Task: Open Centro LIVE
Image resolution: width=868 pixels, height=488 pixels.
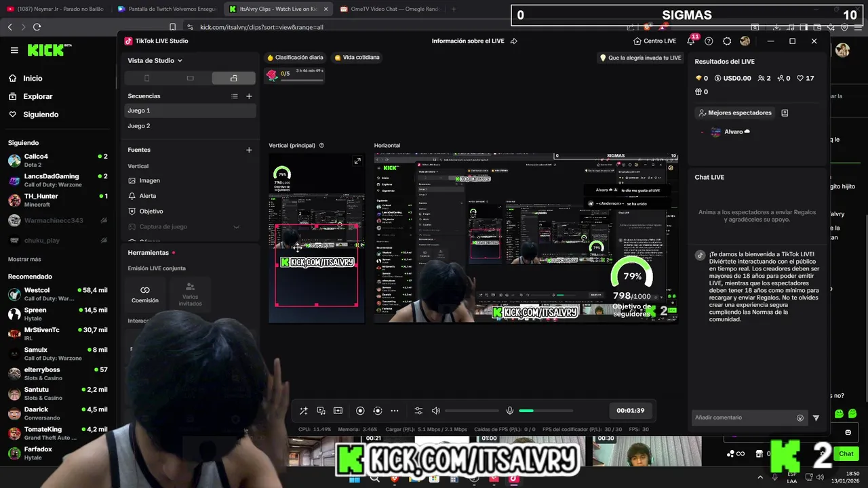Action: point(654,41)
